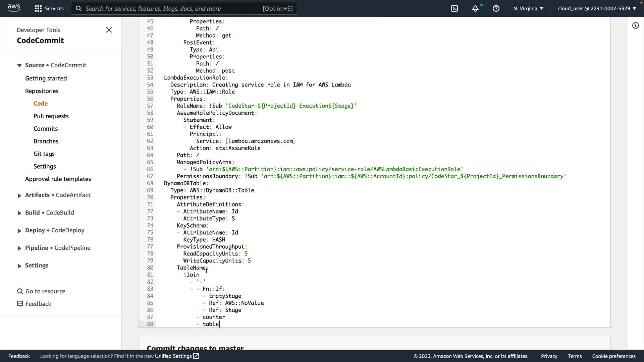644x362 pixels.
Task: Open the N. Virginia region dropdown
Action: tap(528, 8)
